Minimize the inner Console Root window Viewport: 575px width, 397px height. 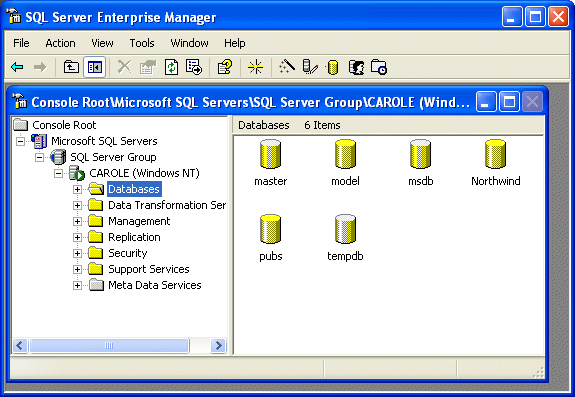486,102
